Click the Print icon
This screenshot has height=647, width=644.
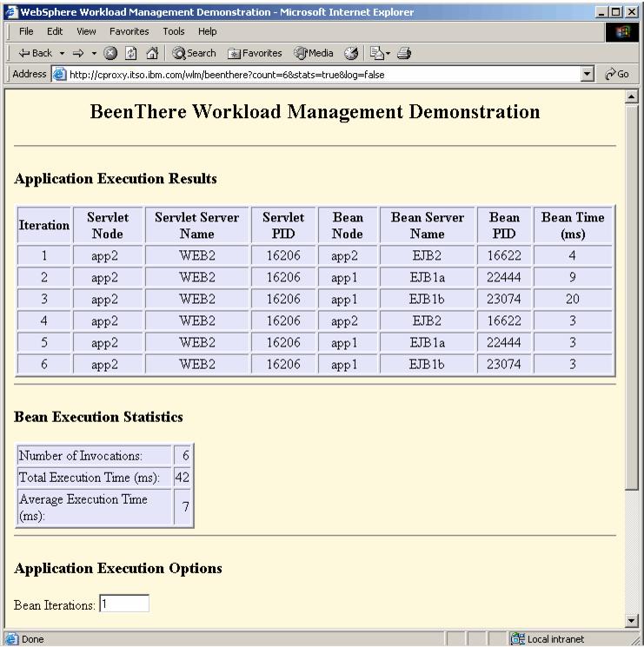404,53
